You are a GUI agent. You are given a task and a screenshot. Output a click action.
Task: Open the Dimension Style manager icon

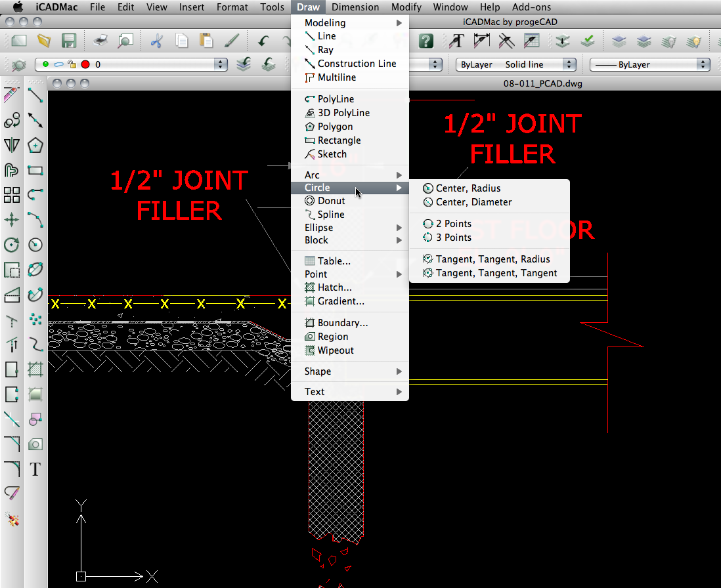[481, 41]
